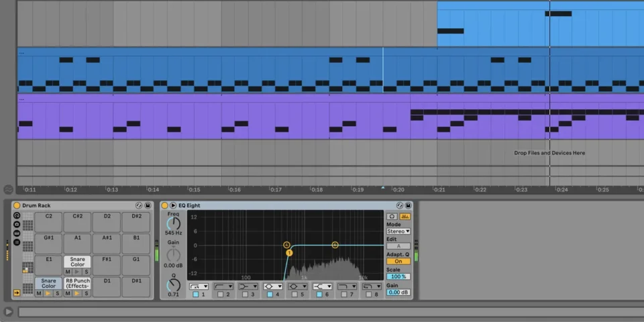Save the EQ Eight preset via disk icon

408,205
